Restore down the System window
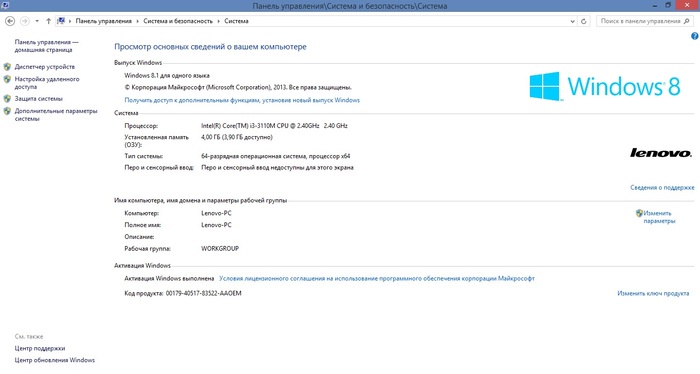Viewport: 700px width, 374px height. point(668,5)
